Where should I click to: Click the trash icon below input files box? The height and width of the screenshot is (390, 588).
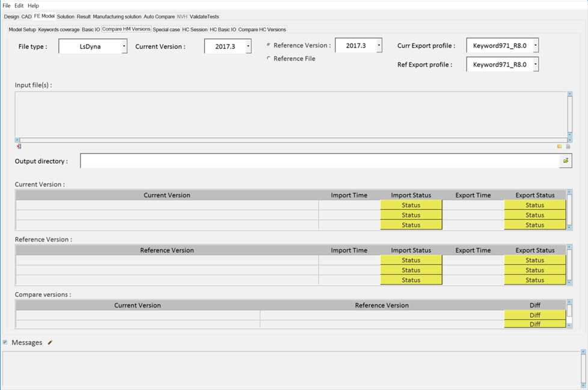[568, 146]
